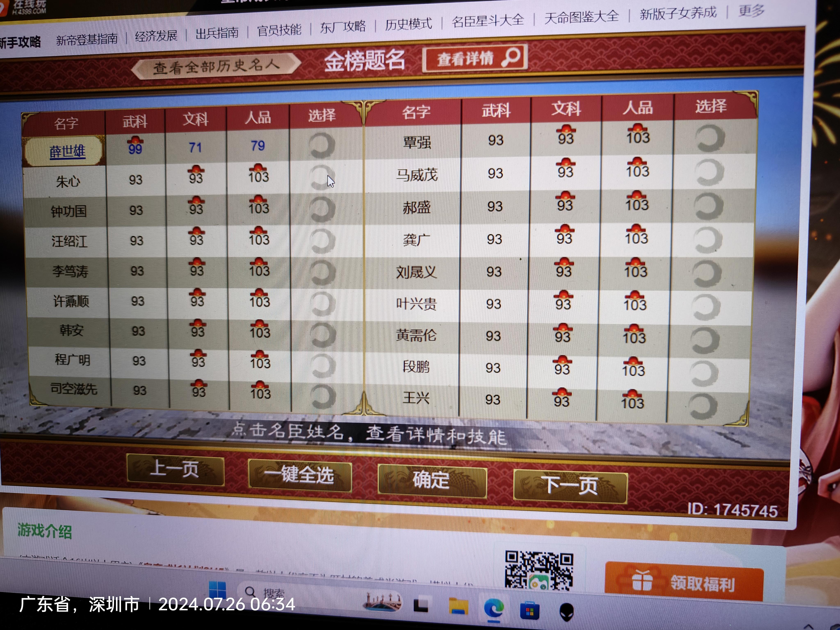This screenshot has width=840, height=630.
Task: Click the QR code image
Action: tap(539, 571)
